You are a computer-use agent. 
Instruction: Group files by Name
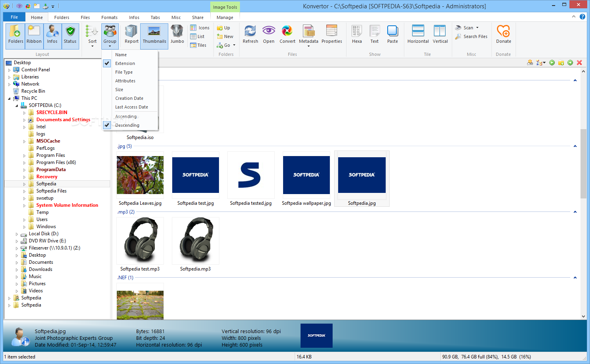coord(130,55)
